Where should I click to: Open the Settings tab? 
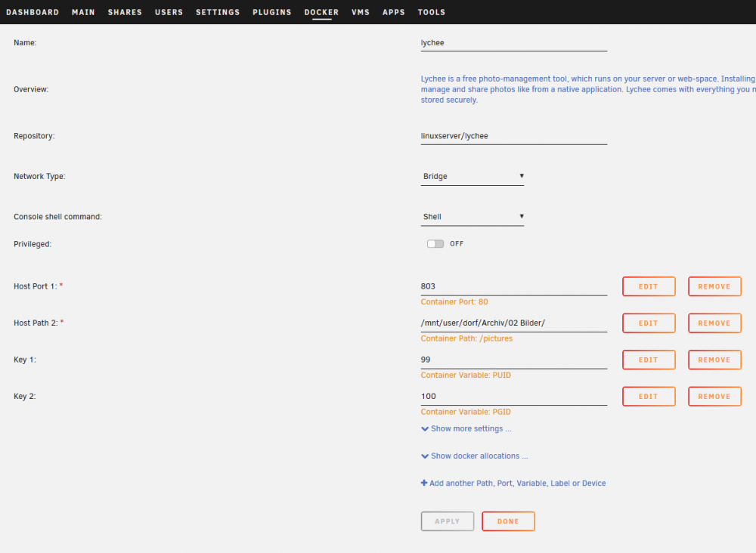(x=218, y=12)
